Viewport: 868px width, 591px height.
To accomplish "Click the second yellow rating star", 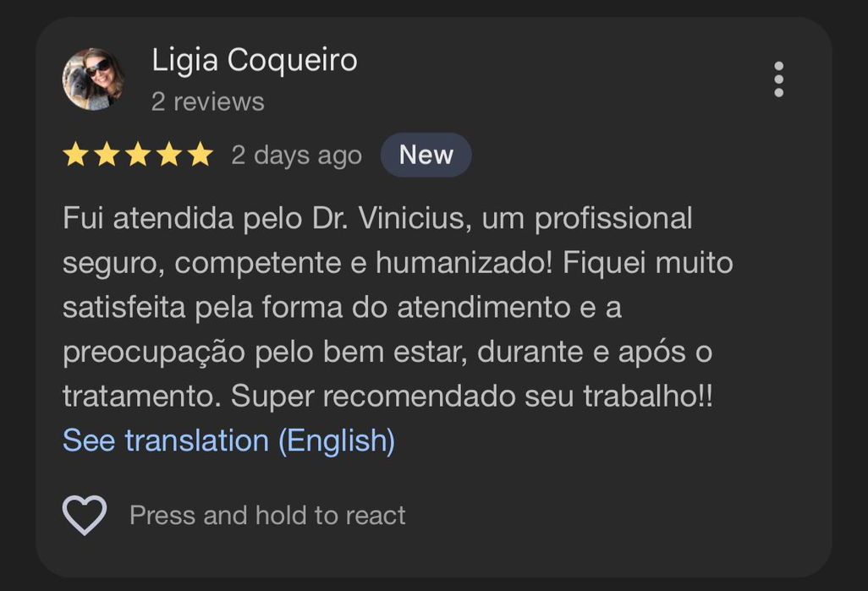I will pyautogui.click(x=107, y=155).
